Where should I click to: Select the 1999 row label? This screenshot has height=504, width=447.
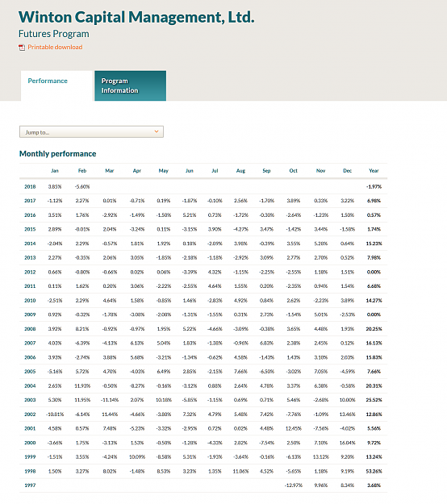[30, 457]
